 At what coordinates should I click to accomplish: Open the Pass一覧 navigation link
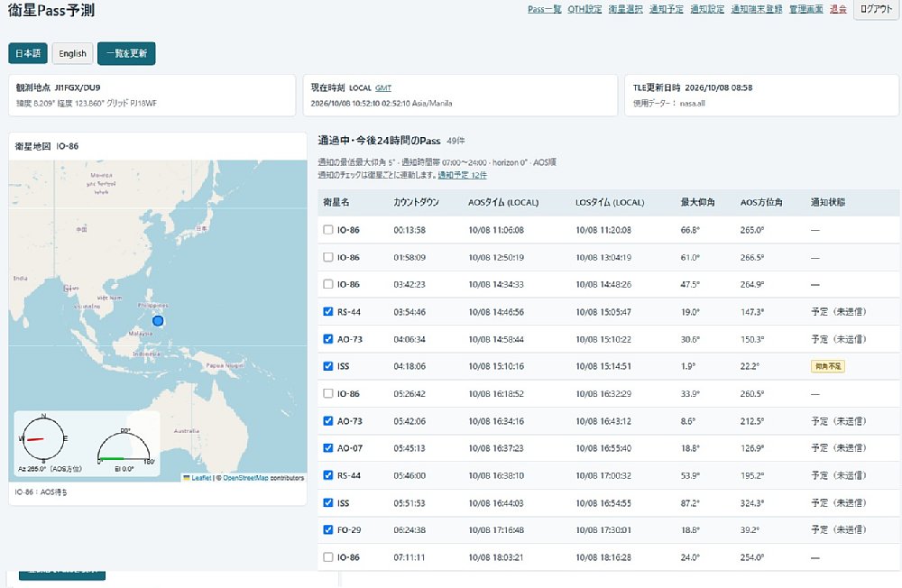(544, 9)
